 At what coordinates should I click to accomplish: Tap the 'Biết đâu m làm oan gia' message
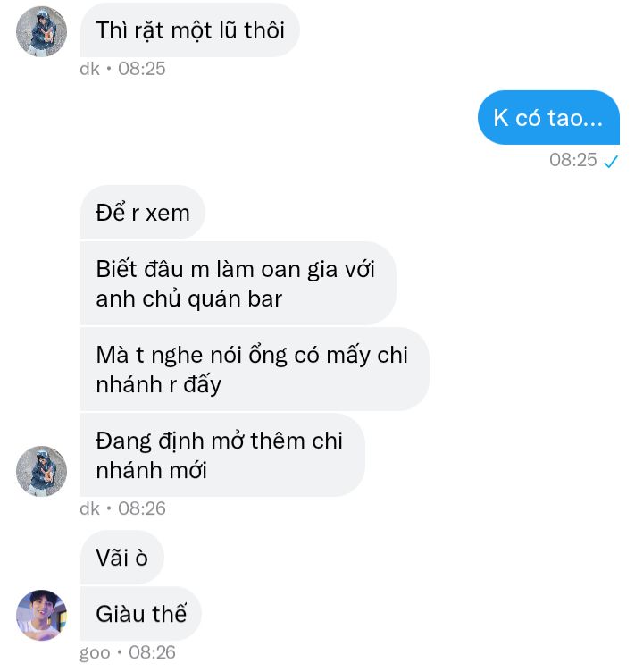(x=238, y=283)
